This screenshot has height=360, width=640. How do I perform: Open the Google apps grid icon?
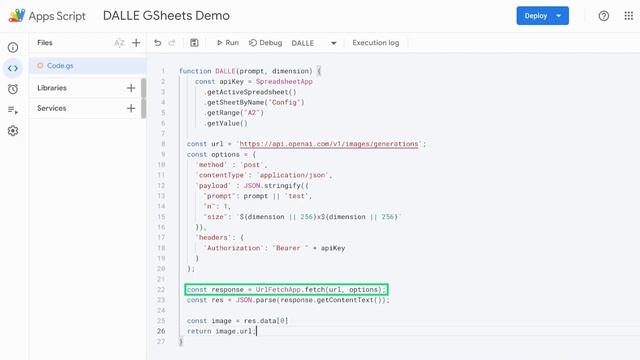[x=629, y=16]
